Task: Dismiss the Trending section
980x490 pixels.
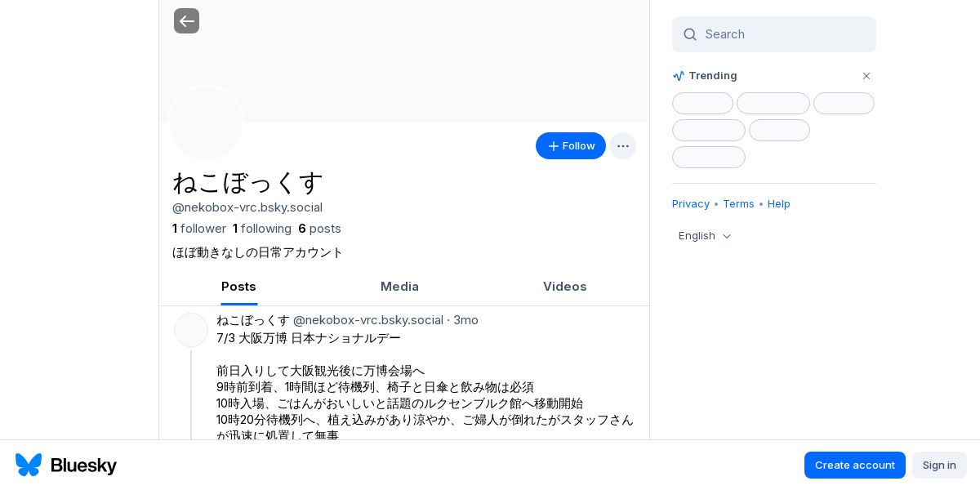Action: pyautogui.click(x=866, y=76)
